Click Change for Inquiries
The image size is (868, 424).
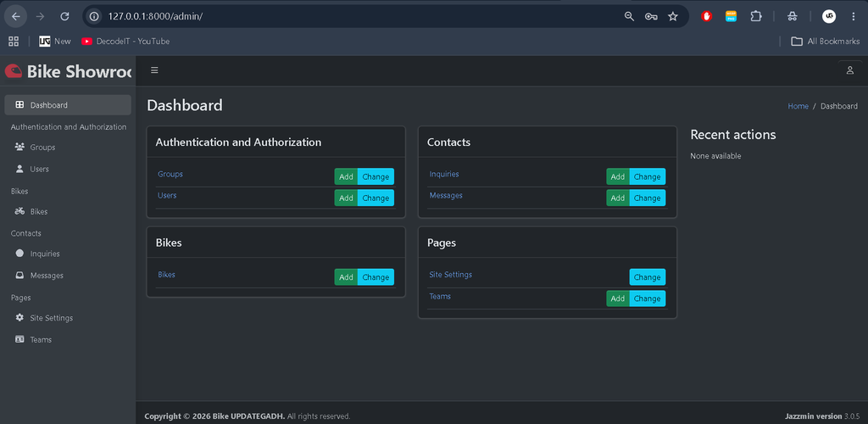648,176
